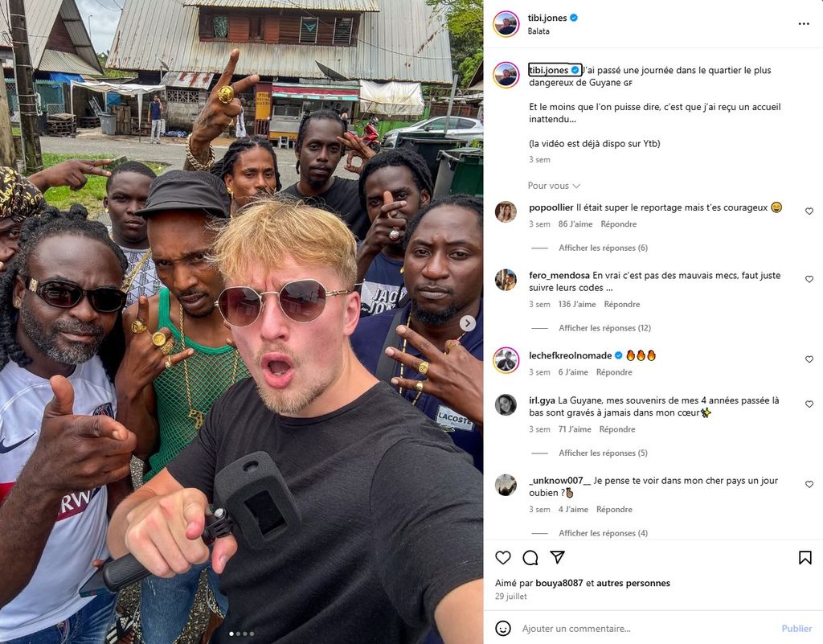
Task: Select the second carousel dot indicator
Action: click(238, 634)
